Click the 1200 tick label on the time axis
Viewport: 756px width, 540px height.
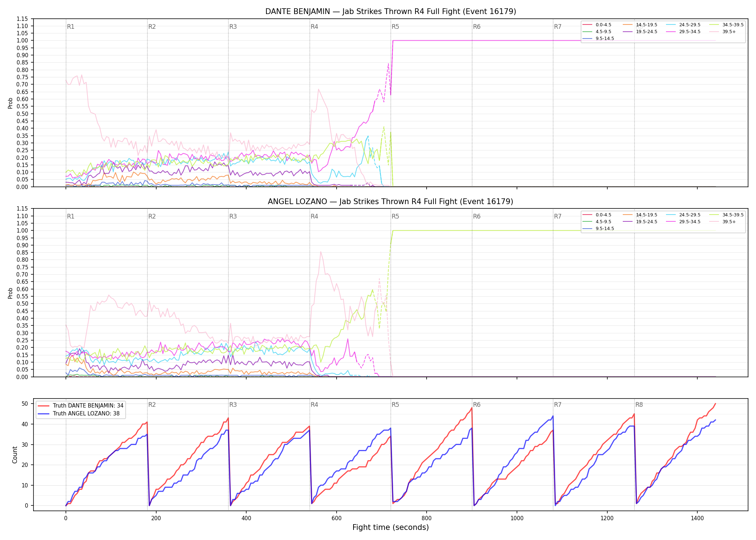tap(607, 518)
